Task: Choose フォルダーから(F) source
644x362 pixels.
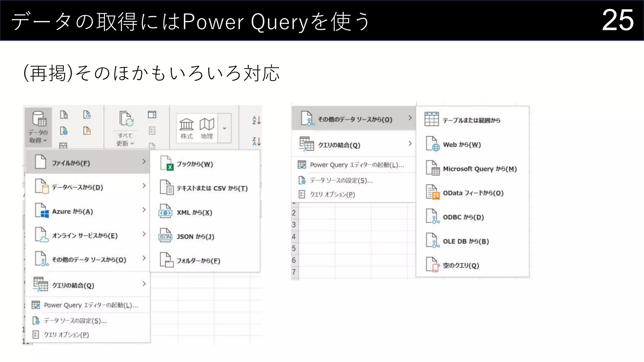Action: 205,261
